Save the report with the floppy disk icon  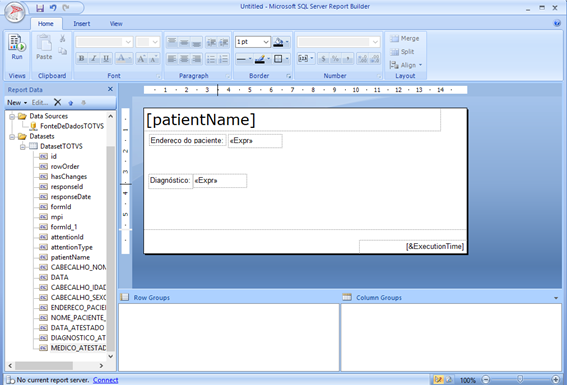[40, 8]
